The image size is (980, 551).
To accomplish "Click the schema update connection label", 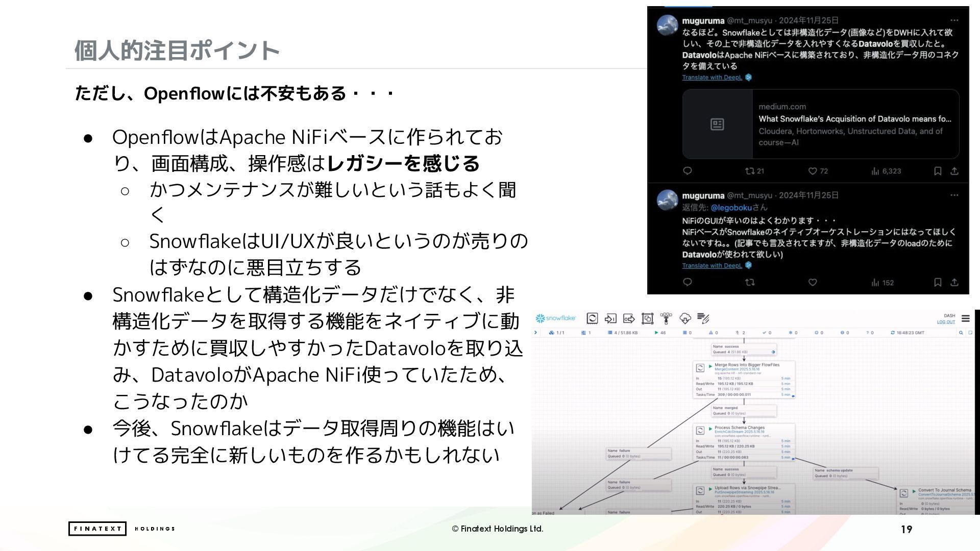I will point(845,473).
